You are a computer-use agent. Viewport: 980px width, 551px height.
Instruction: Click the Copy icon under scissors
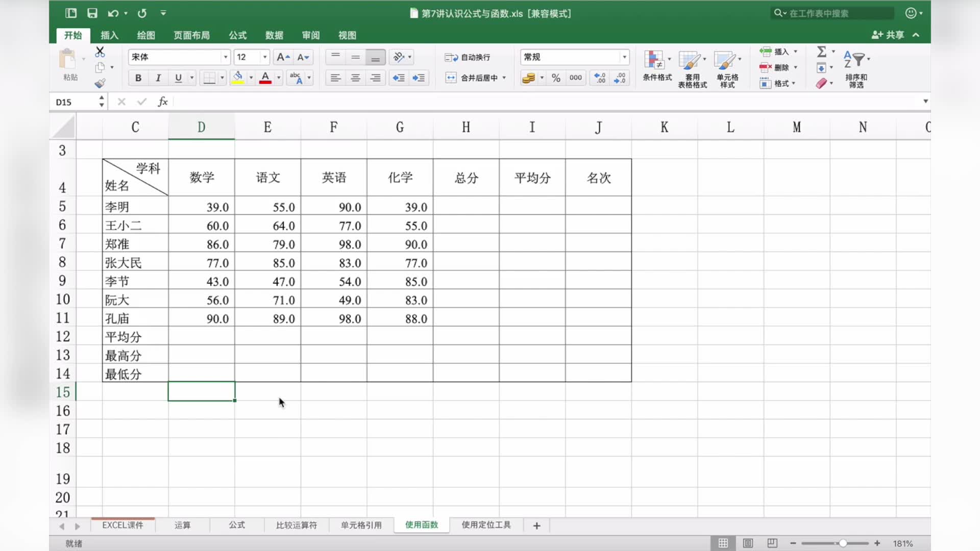click(100, 67)
